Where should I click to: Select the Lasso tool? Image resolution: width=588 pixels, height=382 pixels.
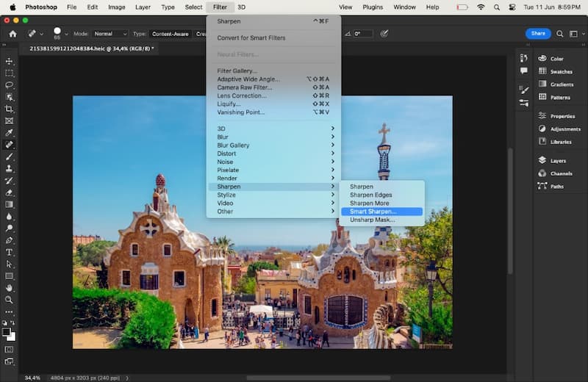click(x=9, y=85)
